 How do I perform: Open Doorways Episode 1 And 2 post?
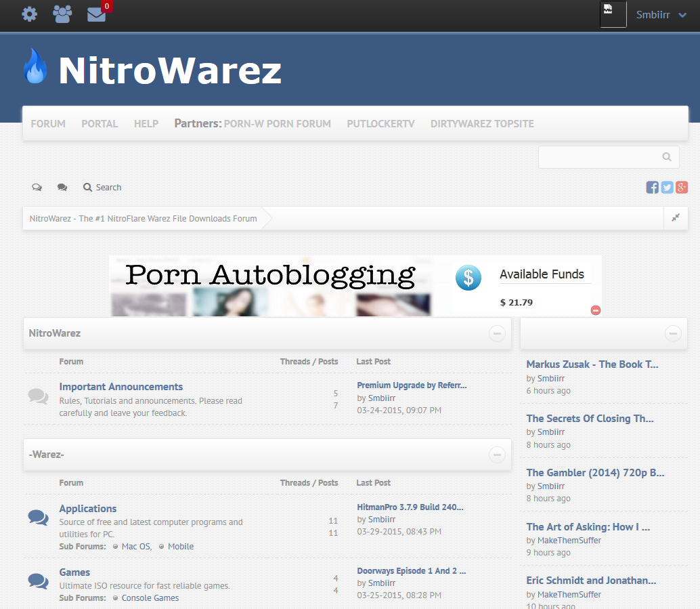[x=411, y=571]
